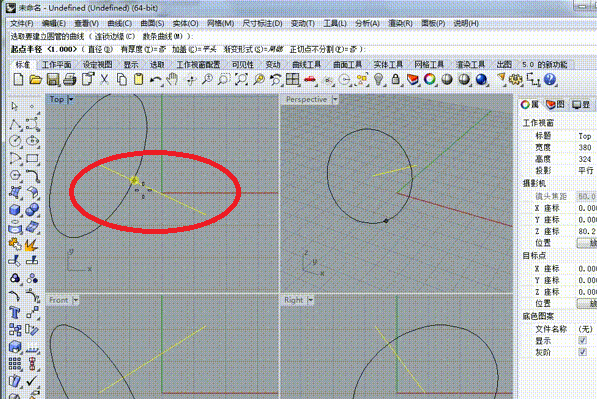Click the 投影 value 平行 field
The width and height of the screenshot is (597, 399).
[585, 171]
